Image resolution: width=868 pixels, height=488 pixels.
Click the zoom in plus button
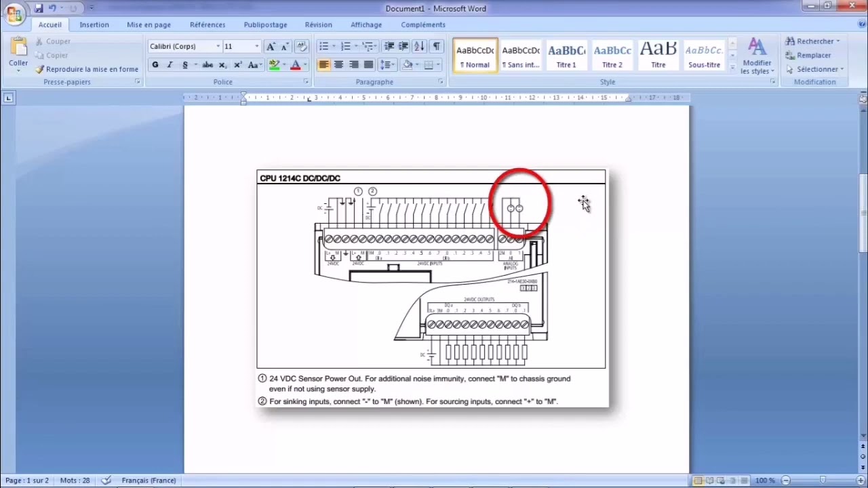pyautogui.click(x=861, y=481)
